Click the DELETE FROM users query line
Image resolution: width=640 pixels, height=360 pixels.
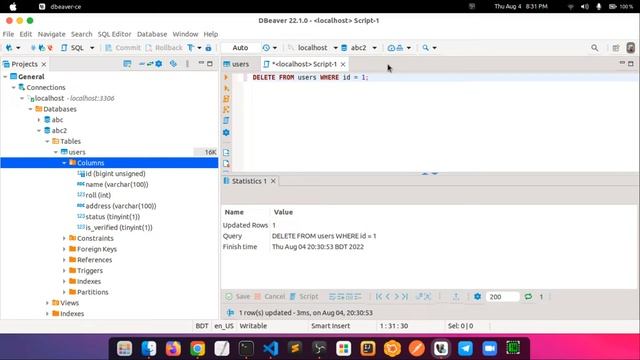point(310,77)
